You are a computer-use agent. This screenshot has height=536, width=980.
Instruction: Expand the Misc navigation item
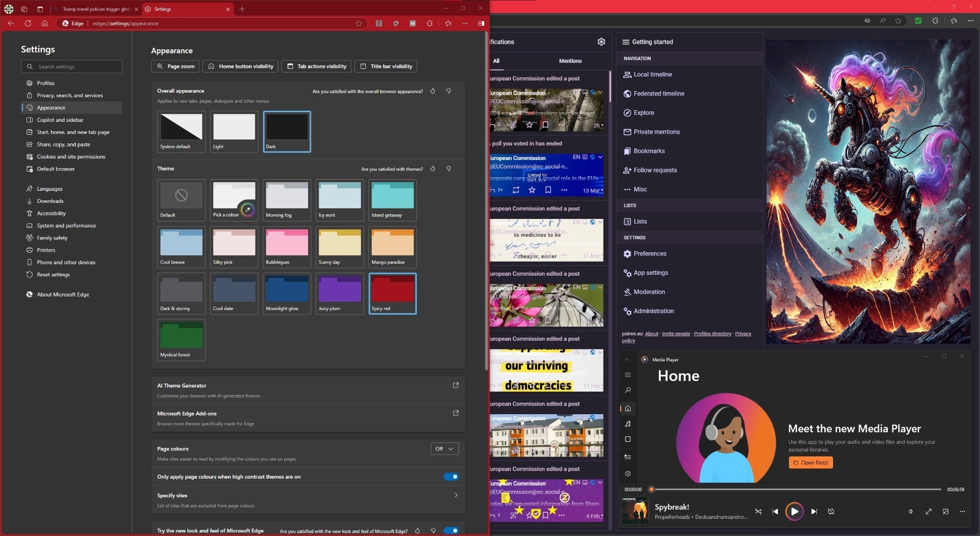[640, 189]
